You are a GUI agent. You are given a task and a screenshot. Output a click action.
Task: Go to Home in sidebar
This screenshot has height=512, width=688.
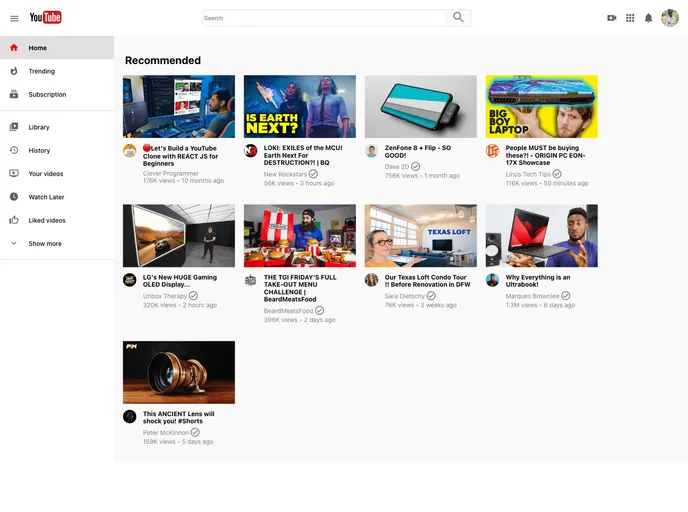click(57, 47)
